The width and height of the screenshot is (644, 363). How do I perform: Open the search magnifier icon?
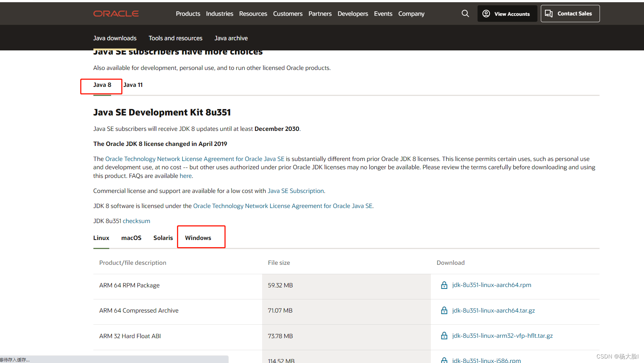tap(465, 14)
